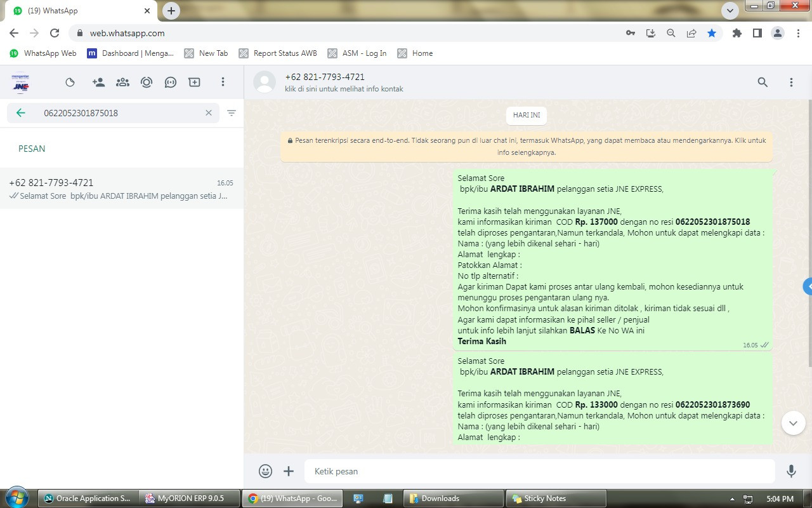Click the JNE profile picture
Screen dimensions: 812x508
[20, 82]
